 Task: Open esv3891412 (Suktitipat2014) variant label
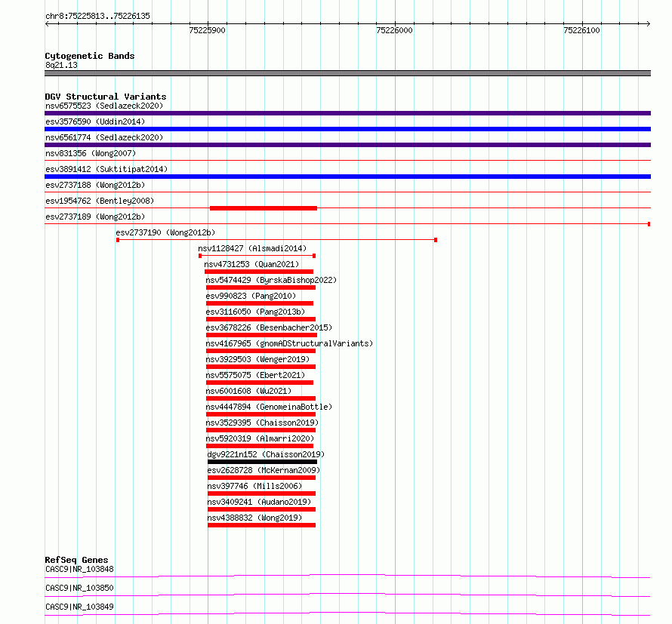(106, 169)
